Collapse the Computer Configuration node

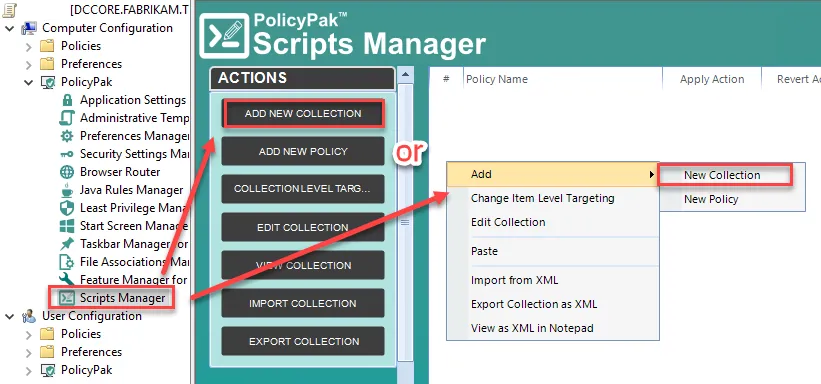[9, 28]
